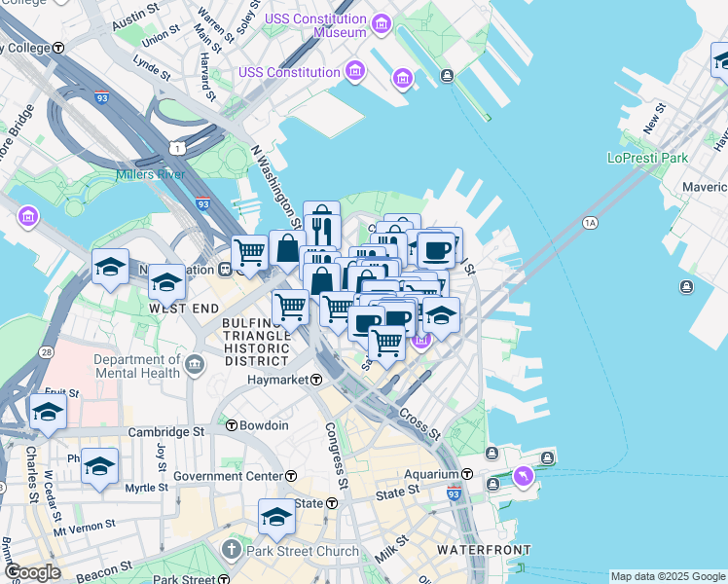The image size is (728, 584).
Task: Click the Bowdoin T station icon
Action: click(x=232, y=425)
